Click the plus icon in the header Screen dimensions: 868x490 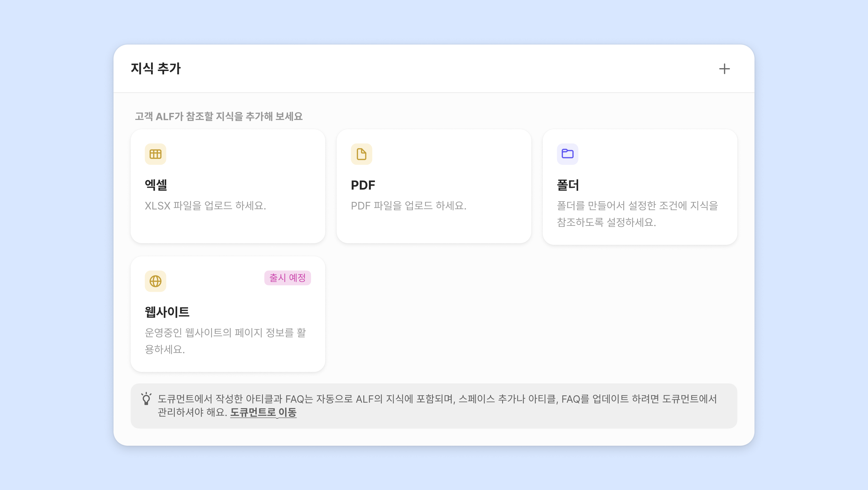724,69
